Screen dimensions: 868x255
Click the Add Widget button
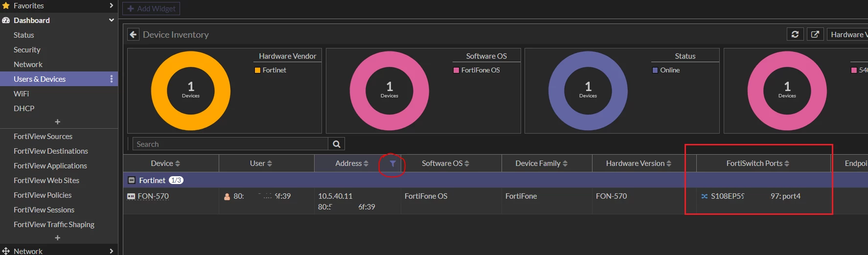coord(151,8)
